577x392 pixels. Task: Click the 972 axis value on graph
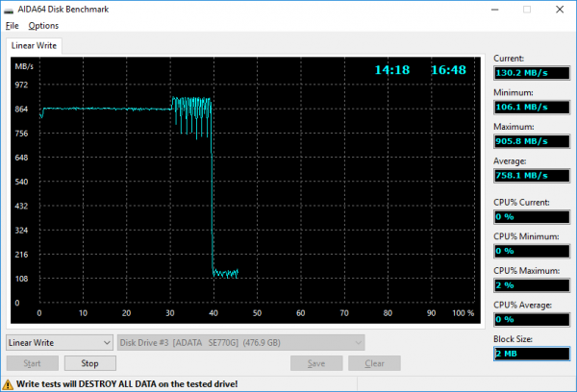[21, 85]
